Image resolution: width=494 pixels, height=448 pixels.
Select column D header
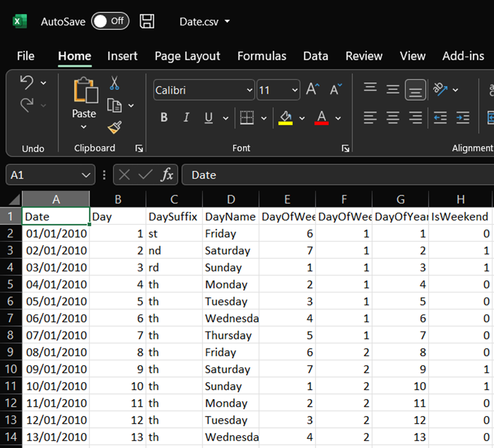click(x=231, y=199)
